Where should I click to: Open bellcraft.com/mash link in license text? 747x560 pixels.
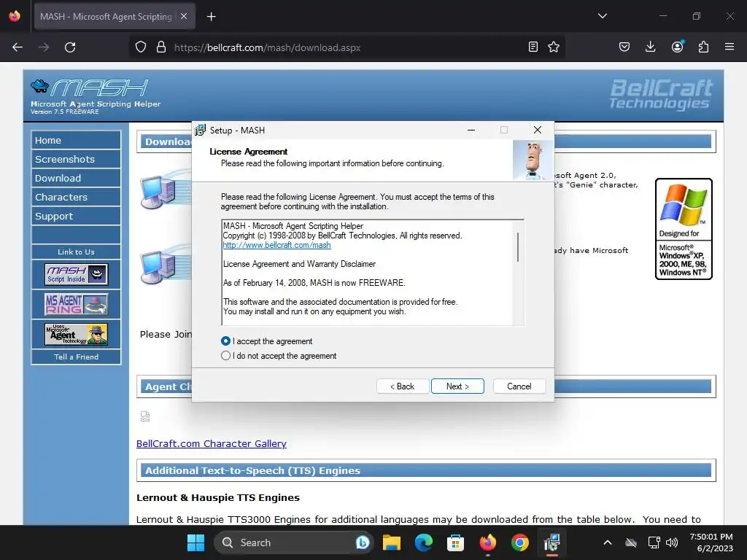pos(276,245)
